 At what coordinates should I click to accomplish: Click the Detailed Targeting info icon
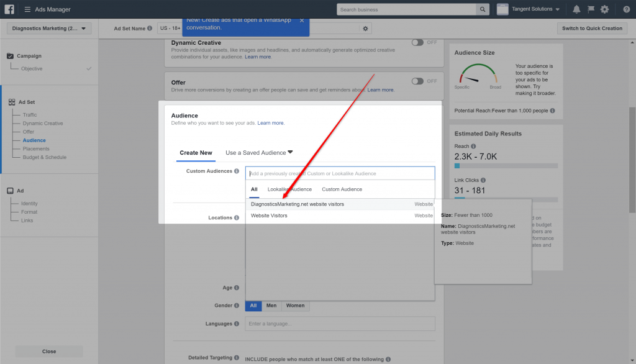[x=237, y=358]
